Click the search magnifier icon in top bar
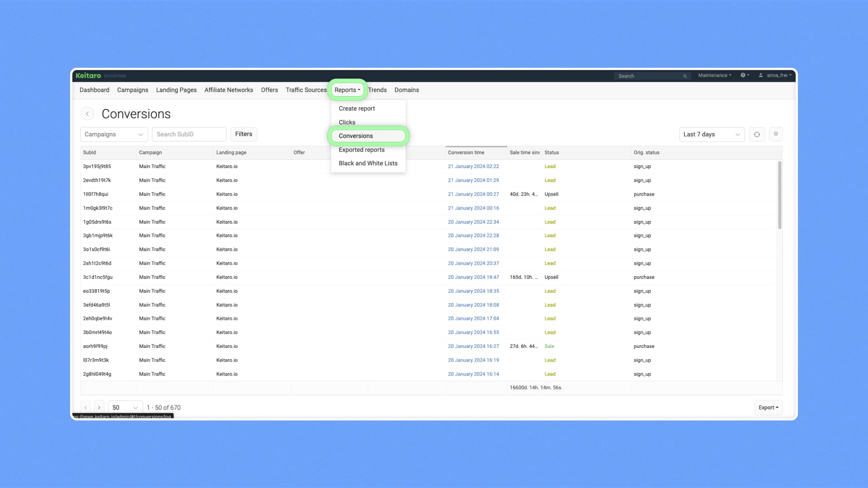Image resolution: width=868 pixels, height=488 pixels. pyautogui.click(x=685, y=76)
